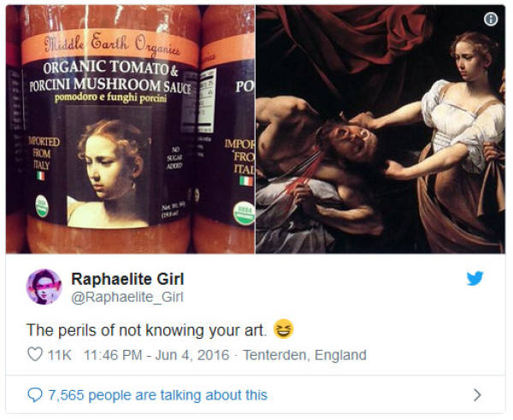The width and height of the screenshot is (513, 420).
Task: Click the Italian flag on the left jar label
Action: [39, 174]
